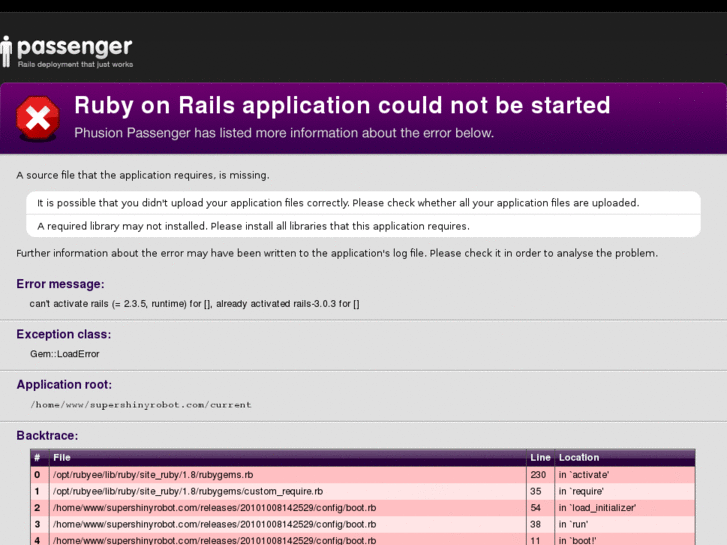Click the File column header

[62, 458]
